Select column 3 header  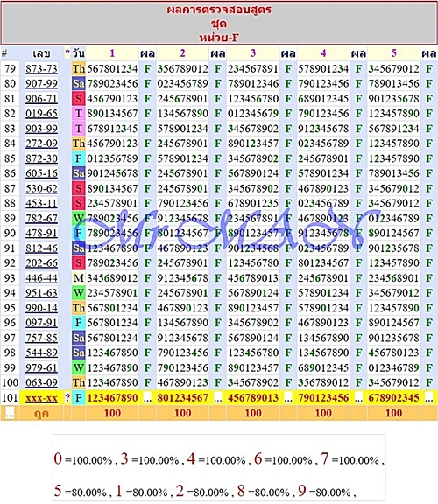coord(253,53)
